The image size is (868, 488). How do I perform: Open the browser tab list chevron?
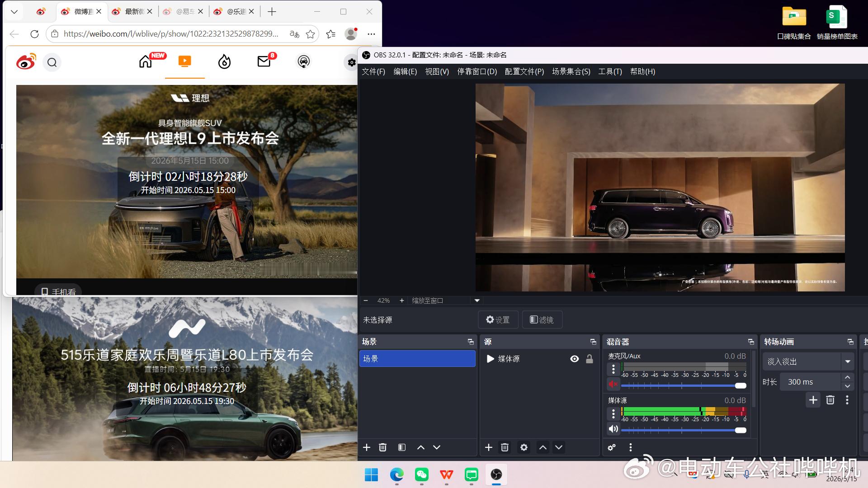pos(14,12)
